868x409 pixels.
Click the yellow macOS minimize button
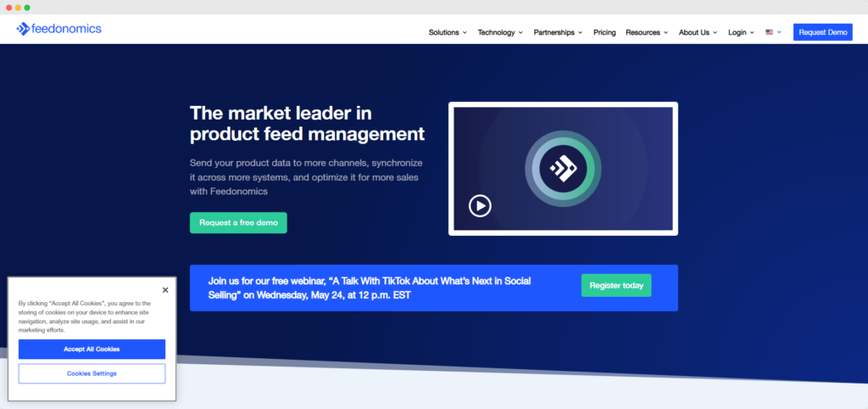[18, 7]
